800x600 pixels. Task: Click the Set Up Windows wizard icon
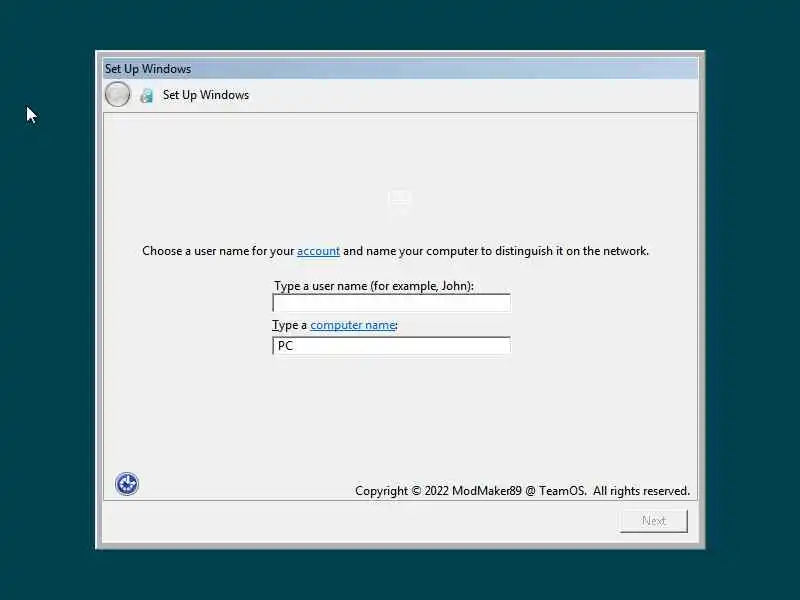(x=146, y=95)
